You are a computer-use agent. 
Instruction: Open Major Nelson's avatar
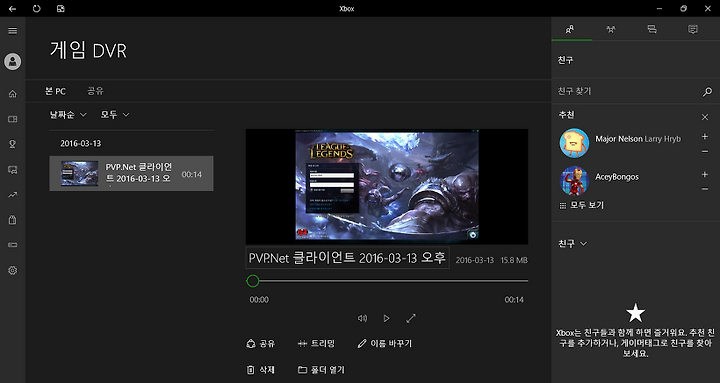[574, 143]
